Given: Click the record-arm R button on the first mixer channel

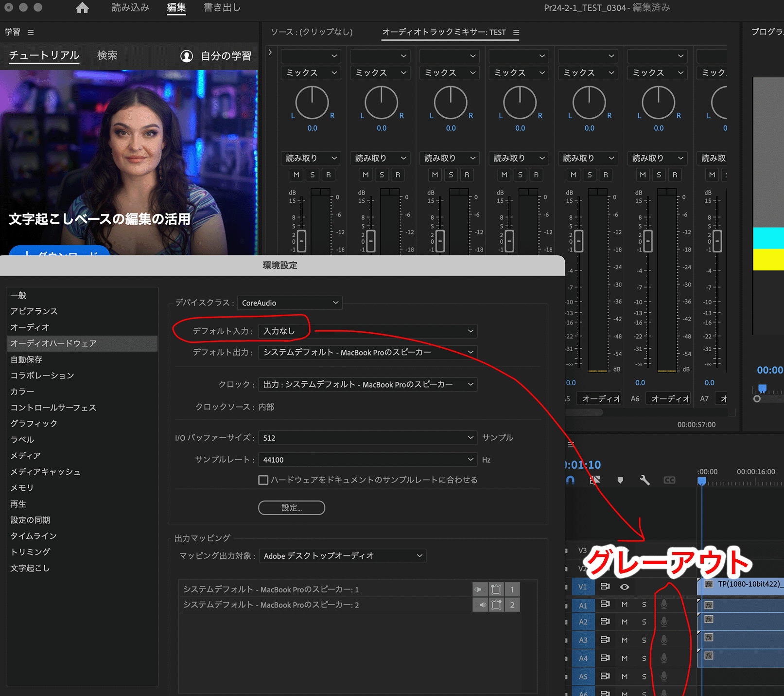Looking at the screenshot, I should pos(329,175).
